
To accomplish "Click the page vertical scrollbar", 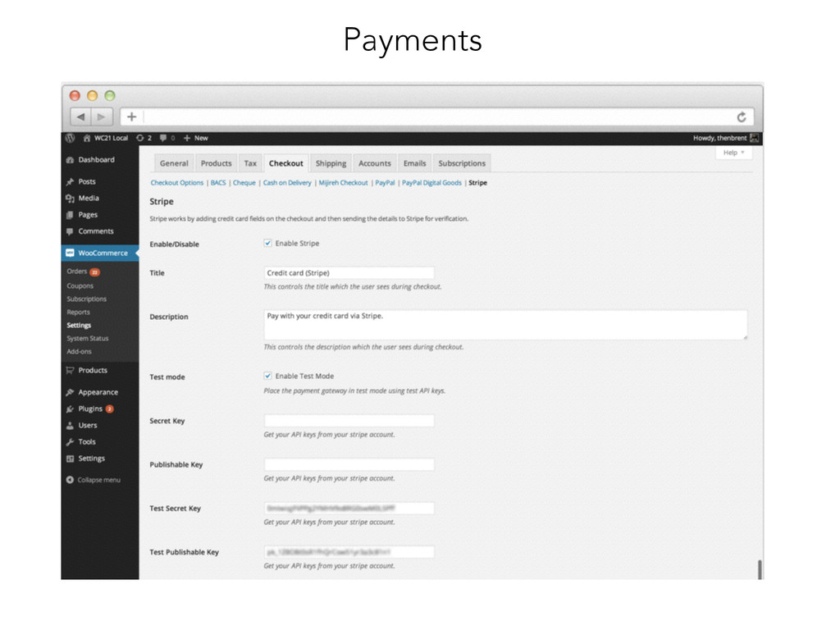I will coord(760,569).
